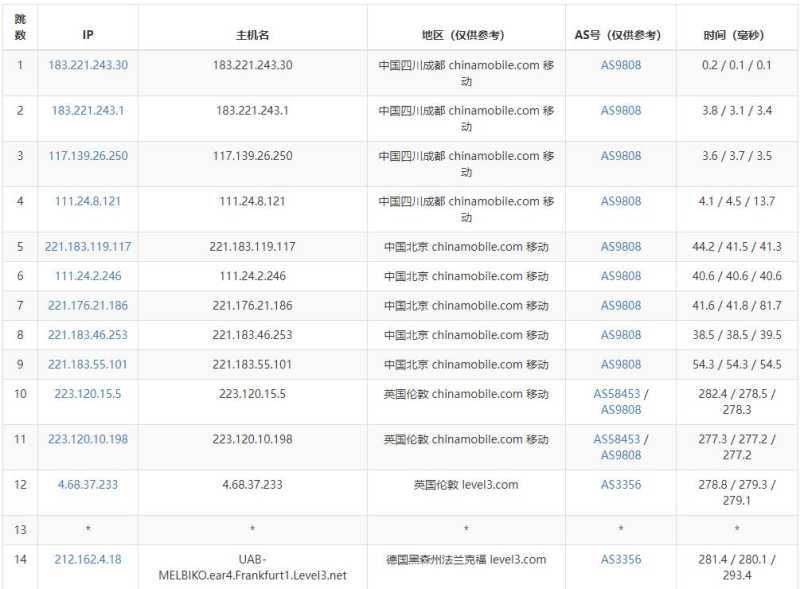Image resolution: width=800 pixels, height=589 pixels.
Task: Open IP link 212.162.4.18
Action: (x=88, y=560)
